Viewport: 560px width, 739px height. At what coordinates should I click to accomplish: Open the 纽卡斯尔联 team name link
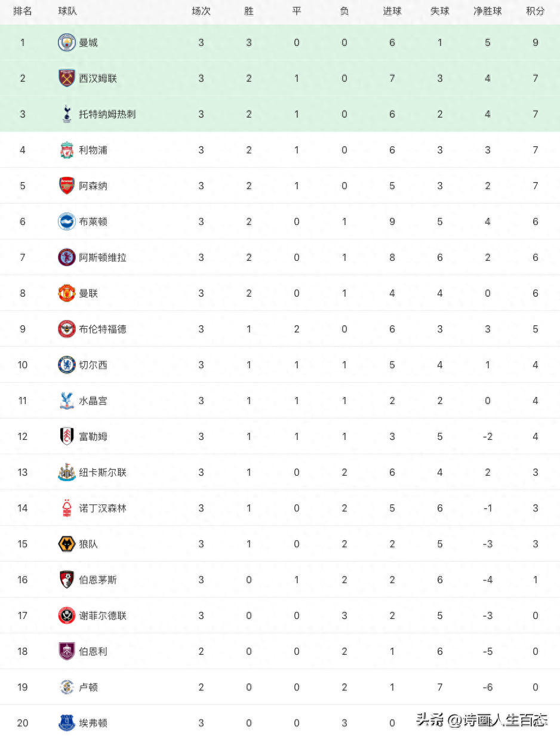[103, 472]
